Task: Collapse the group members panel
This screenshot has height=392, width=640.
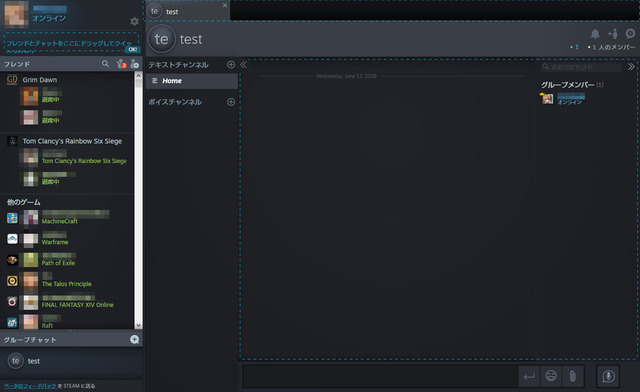Action: pos(631,67)
